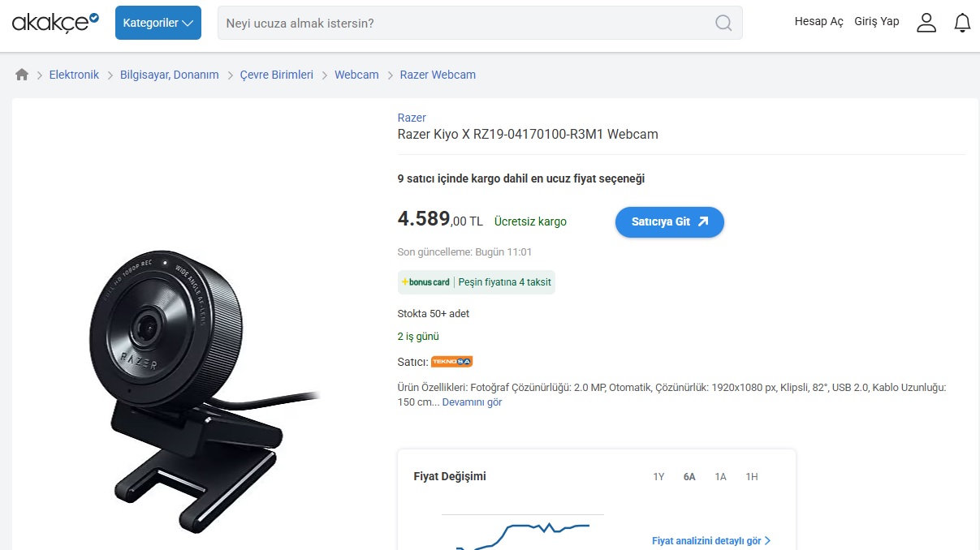
Task: Open the Kategoriler dropdown menu
Action: [158, 23]
